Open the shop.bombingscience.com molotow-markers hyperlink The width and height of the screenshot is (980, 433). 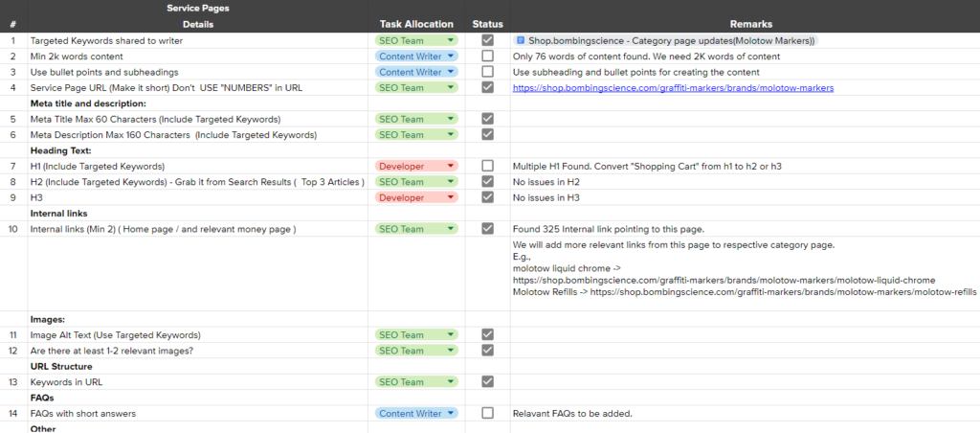673,88
